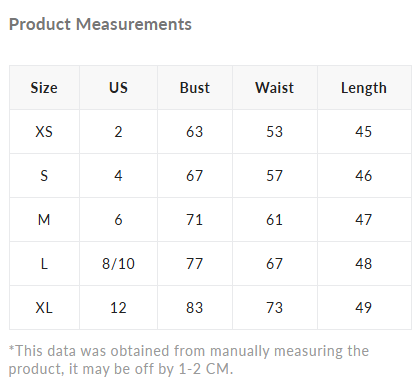Screen dimensions: 419x377
Task: Select the US column header
Action: [118, 88]
